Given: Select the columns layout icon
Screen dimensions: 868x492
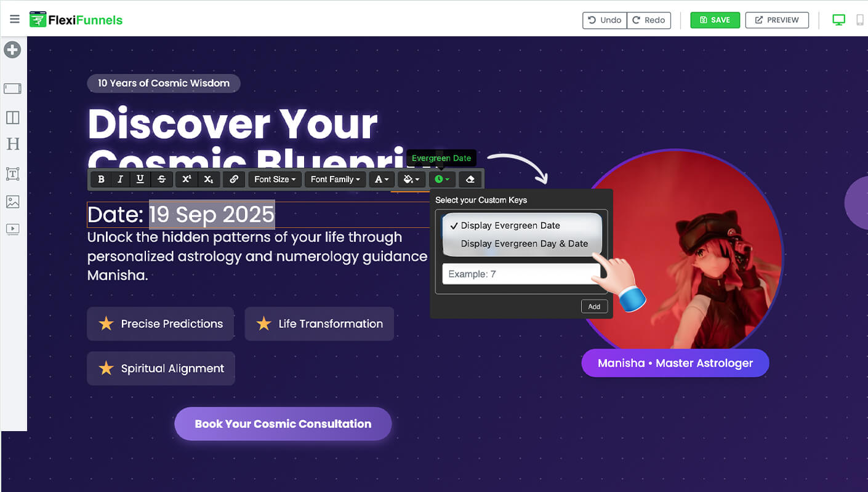Looking at the screenshot, I should point(13,117).
